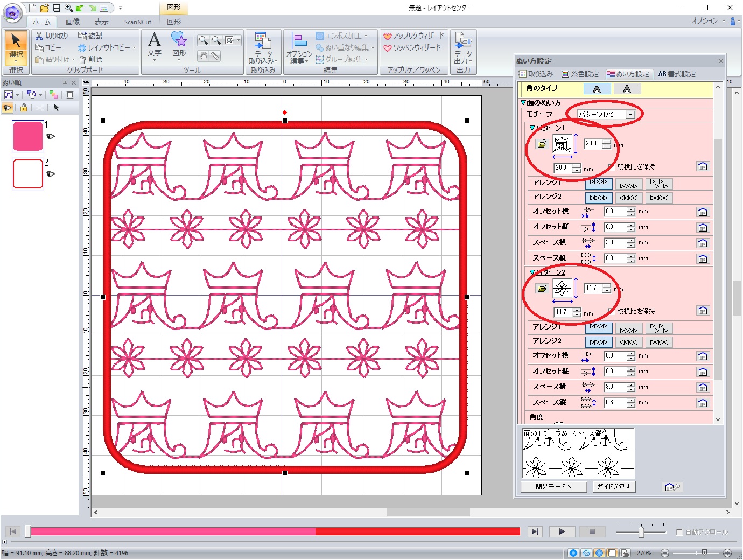This screenshot has height=560, width=743.
Task: Click the 切り取り scissors button
Action: coord(52,36)
